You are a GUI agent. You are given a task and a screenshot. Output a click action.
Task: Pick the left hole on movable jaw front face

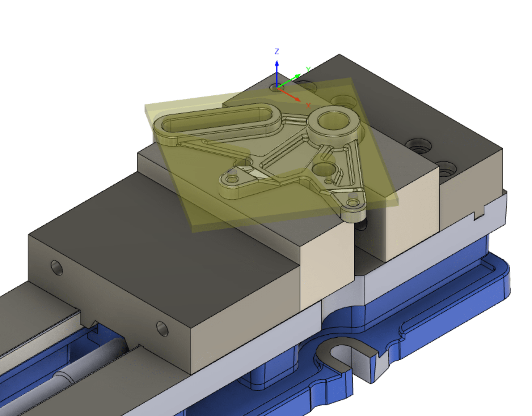tap(57, 268)
